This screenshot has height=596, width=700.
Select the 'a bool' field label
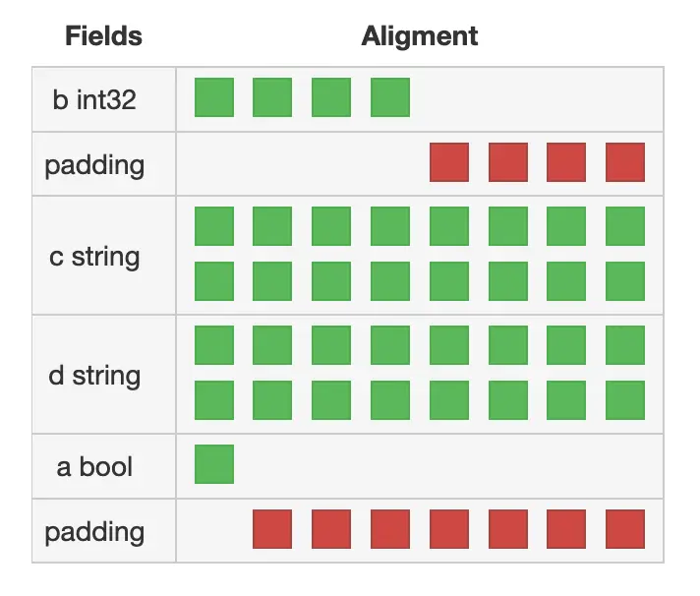(x=94, y=466)
